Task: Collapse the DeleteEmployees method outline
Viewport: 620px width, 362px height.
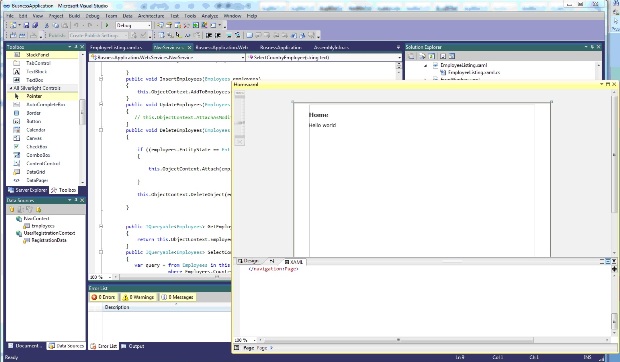Action: [x=101, y=130]
